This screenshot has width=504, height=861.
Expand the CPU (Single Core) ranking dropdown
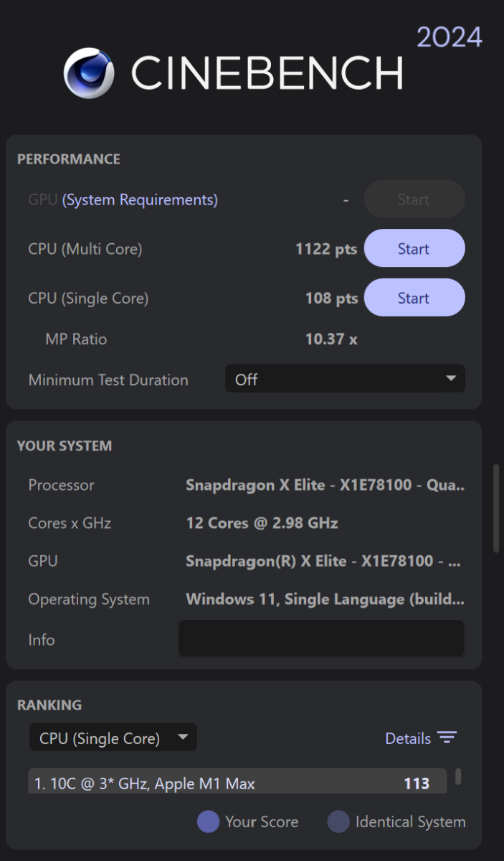coord(113,738)
